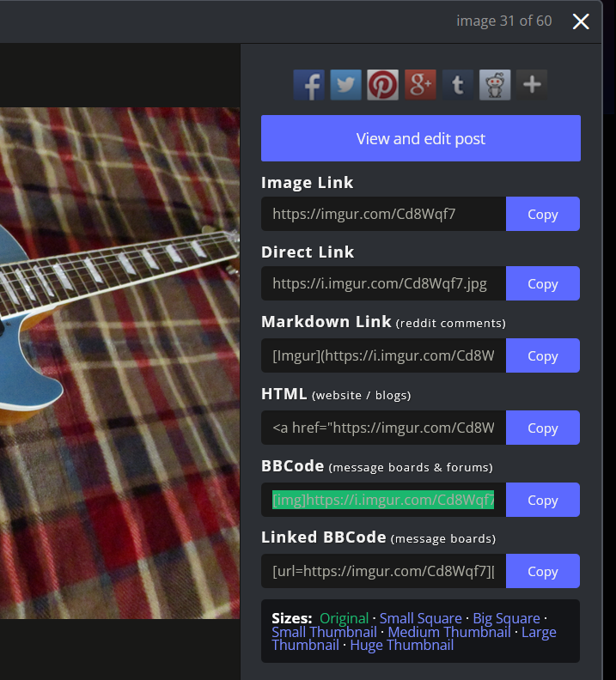Copy the Markdown Link
This screenshot has width=616, height=680.
[x=543, y=355]
